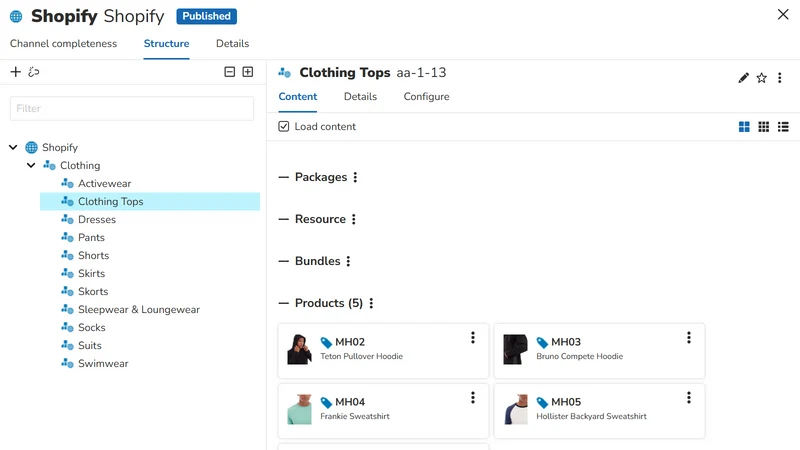Select Shorts in the tree
800x450 pixels.
(93, 256)
